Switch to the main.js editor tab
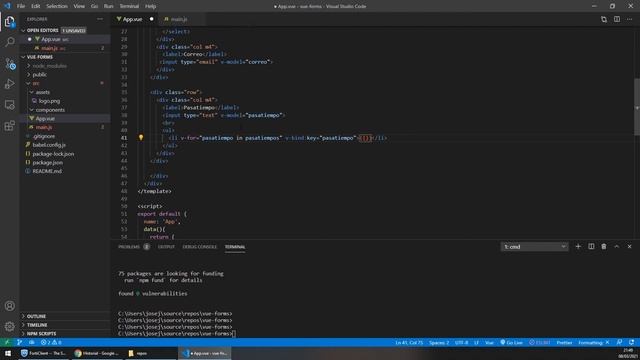640x360 pixels. click(179, 19)
